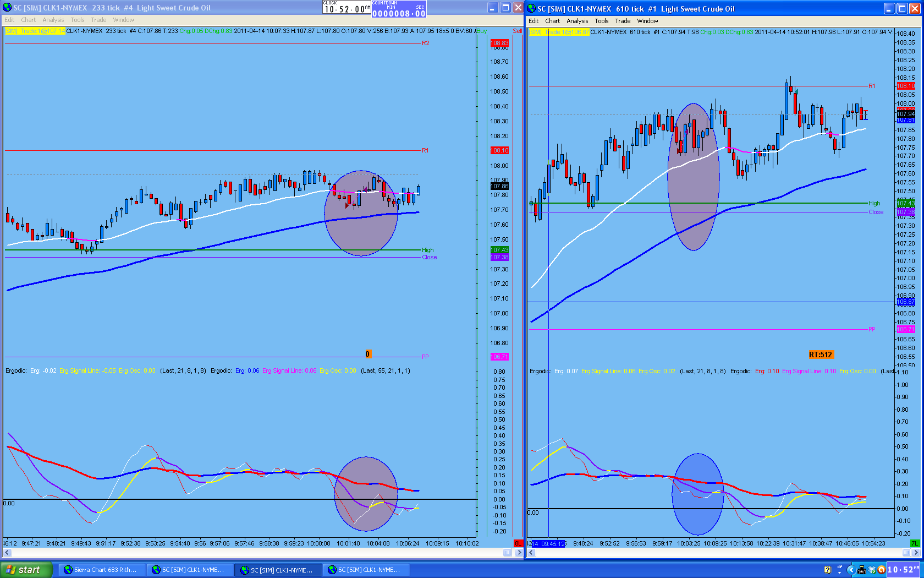Click the Sell column header on the trade DOM
924x578 pixels.
518,31
